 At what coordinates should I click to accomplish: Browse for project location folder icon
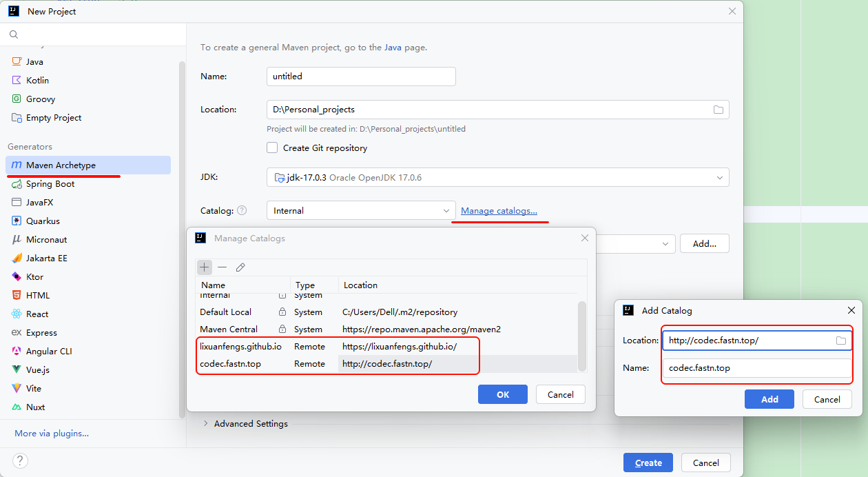pos(719,110)
